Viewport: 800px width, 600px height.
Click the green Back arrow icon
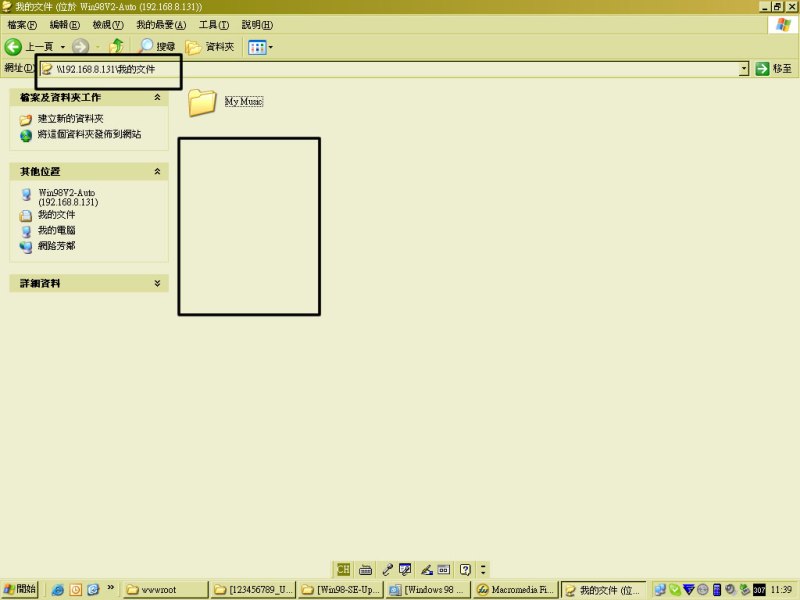point(13,47)
